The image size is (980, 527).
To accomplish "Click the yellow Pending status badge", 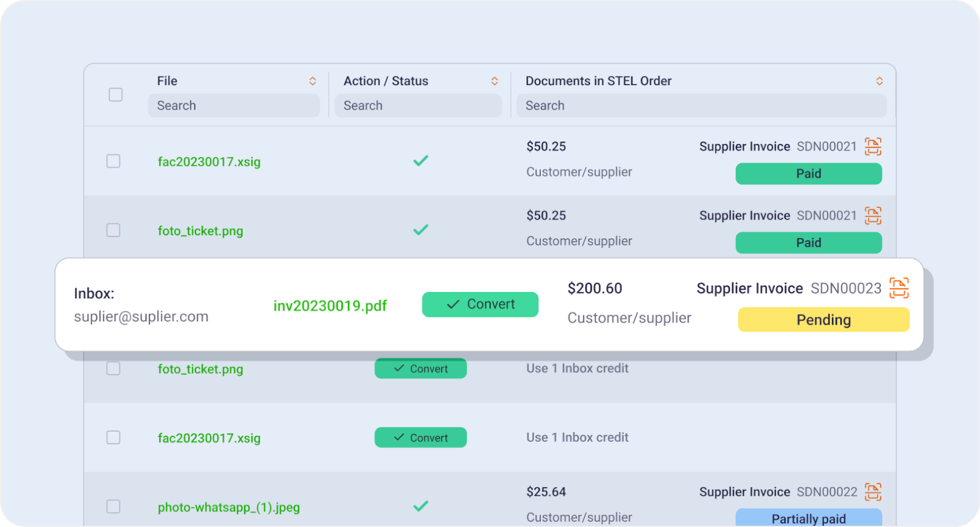I will click(823, 320).
